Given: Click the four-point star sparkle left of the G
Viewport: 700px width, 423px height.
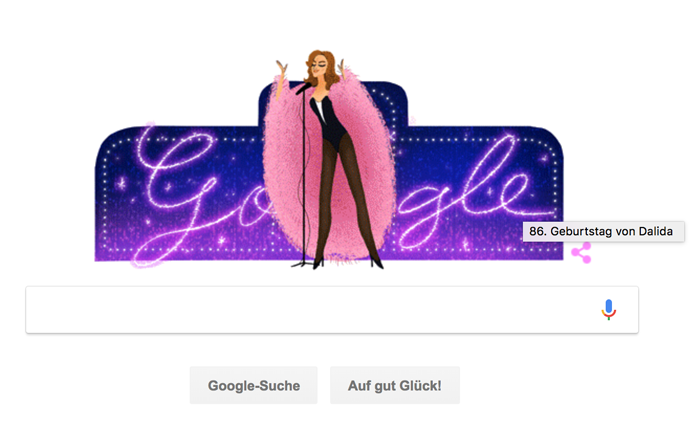Looking at the screenshot, I should (122, 183).
